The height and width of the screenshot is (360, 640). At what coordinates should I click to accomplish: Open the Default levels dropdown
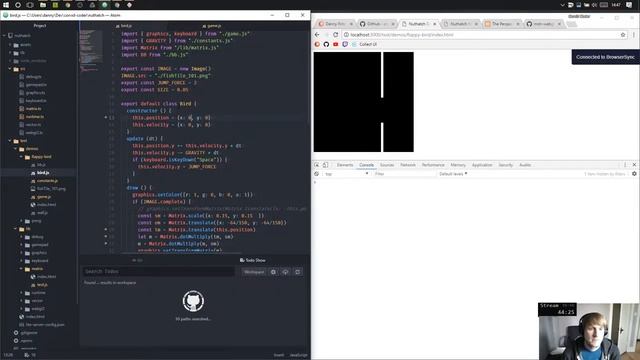(x=453, y=174)
